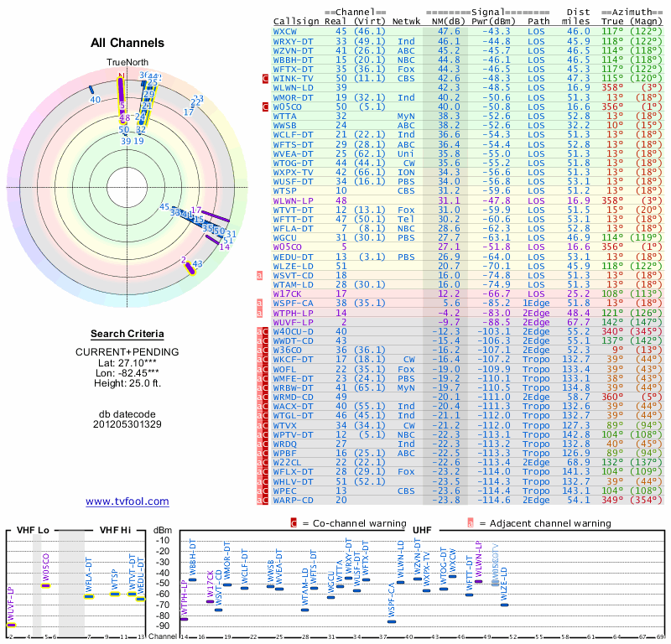Select W17CK callsign in the station table
Image resolution: width=671 pixels, height=644 pixels.
(288, 294)
